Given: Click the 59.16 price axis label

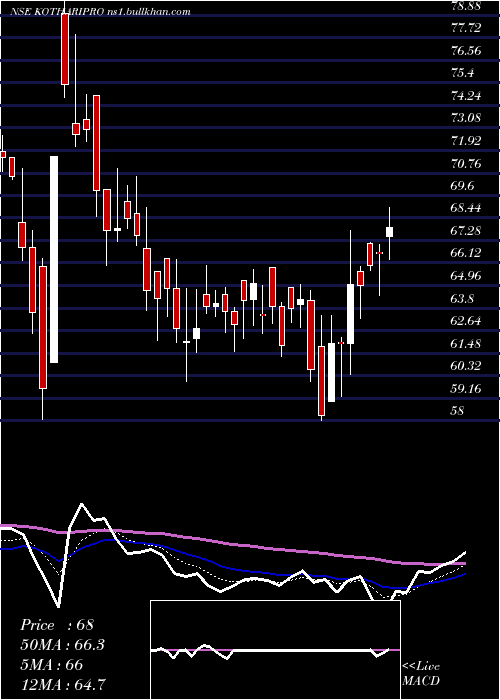Looking at the screenshot, I should 466,389.
